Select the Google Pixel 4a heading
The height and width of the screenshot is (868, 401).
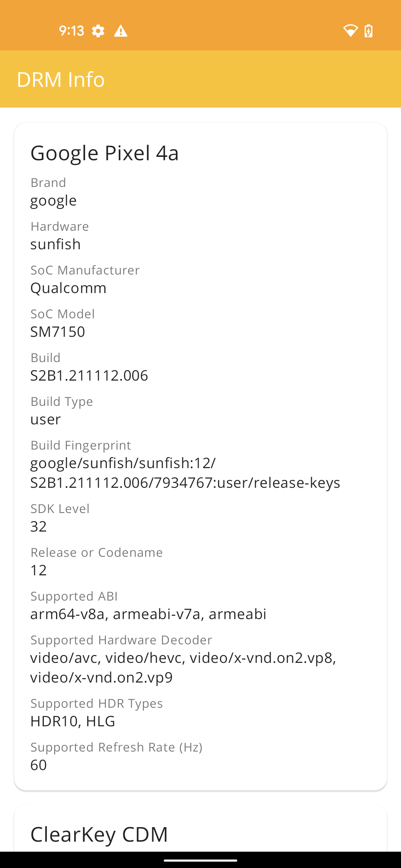click(x=104, y=152)
